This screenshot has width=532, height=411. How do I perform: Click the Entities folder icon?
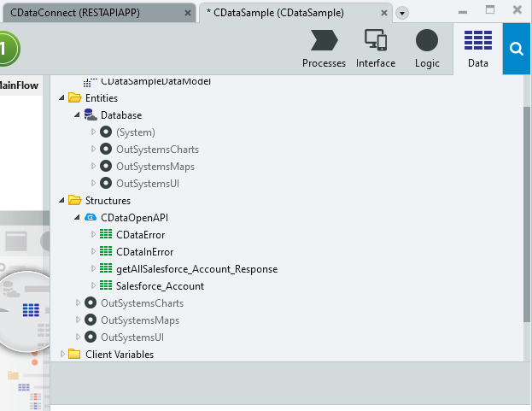[74, 97]
